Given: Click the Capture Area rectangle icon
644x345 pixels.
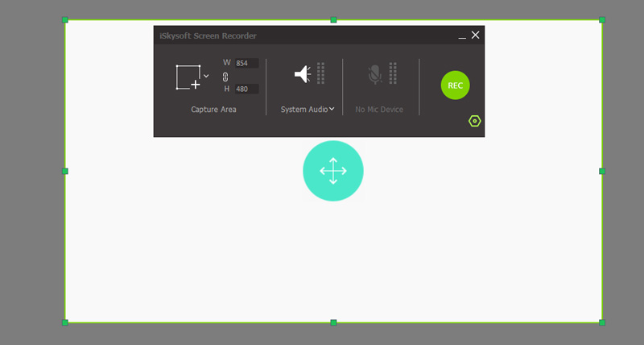Looking at the screenshot, I should point(188,77).
